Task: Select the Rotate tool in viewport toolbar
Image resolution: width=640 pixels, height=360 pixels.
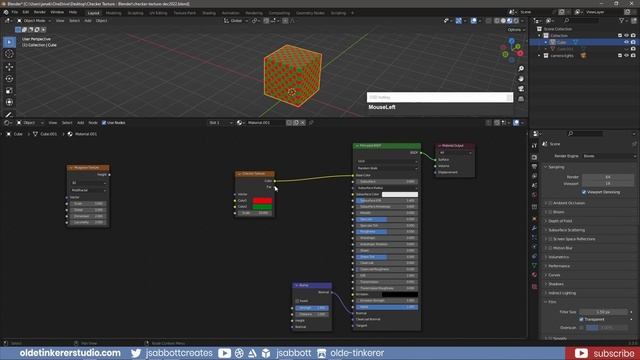Action: (x=9, y=78)
